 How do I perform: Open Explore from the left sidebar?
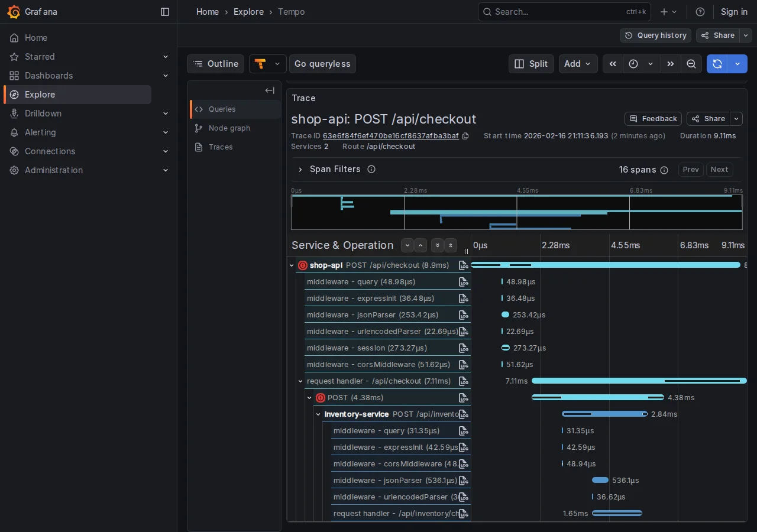40,95
